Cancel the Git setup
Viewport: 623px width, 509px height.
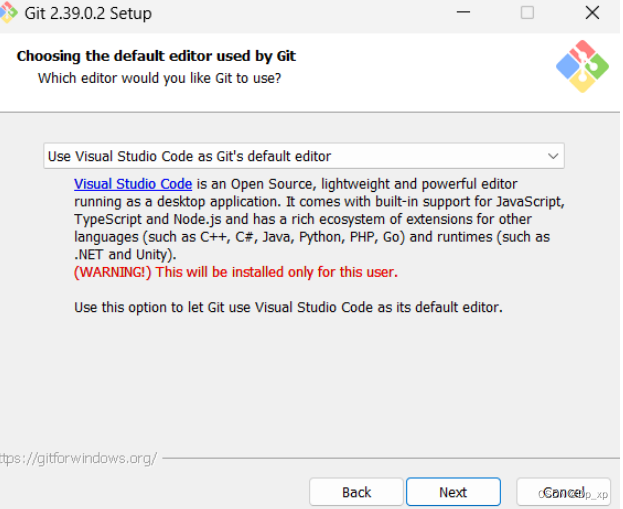coord(563,492)
